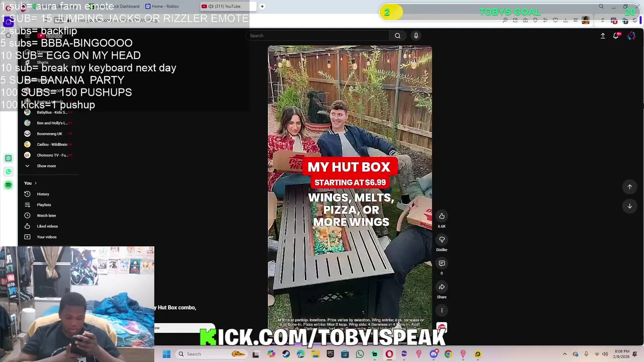Open Ben and Holly's subscription channel
644x362 pixels.
(52, 123)
